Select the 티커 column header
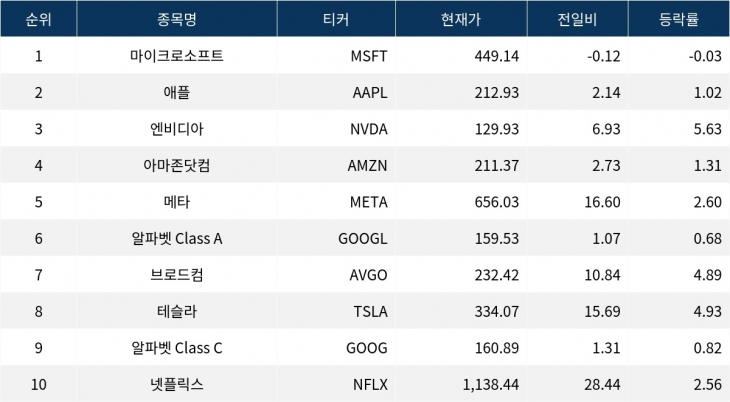 tap(335, 19)
